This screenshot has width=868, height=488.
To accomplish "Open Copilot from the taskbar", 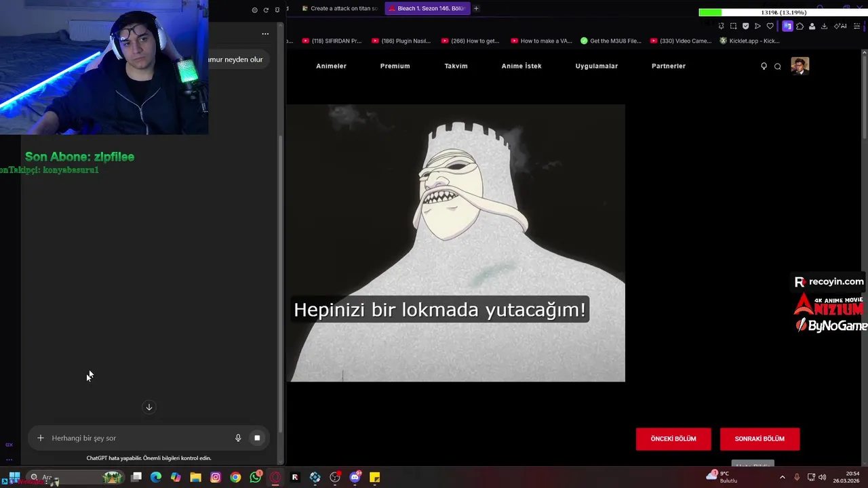I will click(176, 477).
